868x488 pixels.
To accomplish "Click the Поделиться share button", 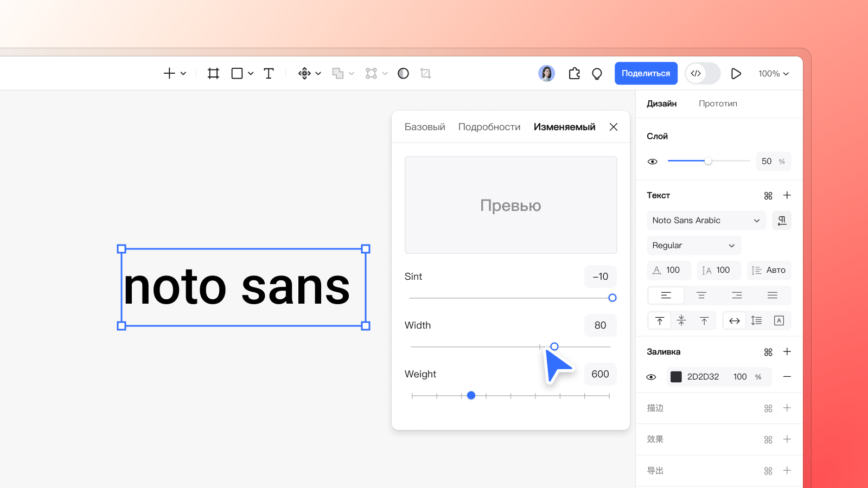I will coord(646,73).
